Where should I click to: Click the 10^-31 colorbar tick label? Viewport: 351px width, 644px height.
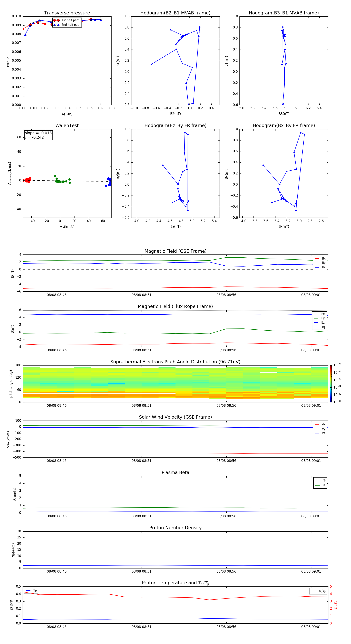click(337, 402)
